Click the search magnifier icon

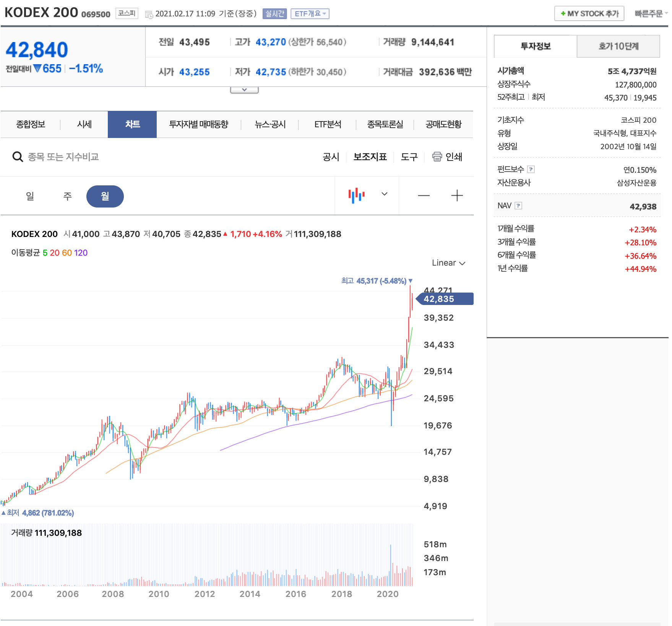(x=18, y=157)
